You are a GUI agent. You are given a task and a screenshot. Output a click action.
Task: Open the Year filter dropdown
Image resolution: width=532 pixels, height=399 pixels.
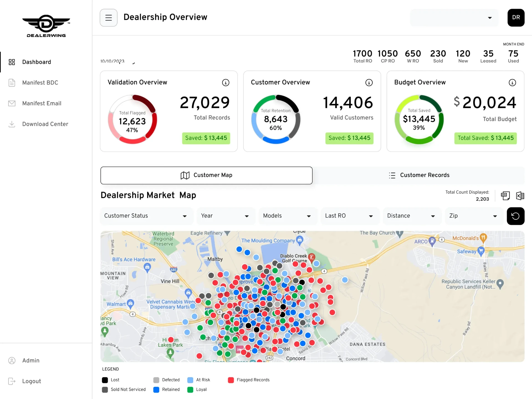coord(226,216)
